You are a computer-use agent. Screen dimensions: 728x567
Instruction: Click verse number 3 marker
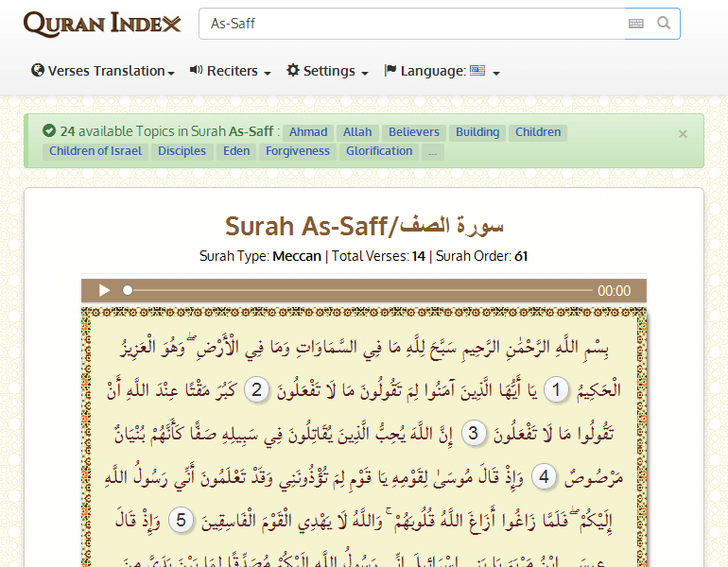(477, 434)
